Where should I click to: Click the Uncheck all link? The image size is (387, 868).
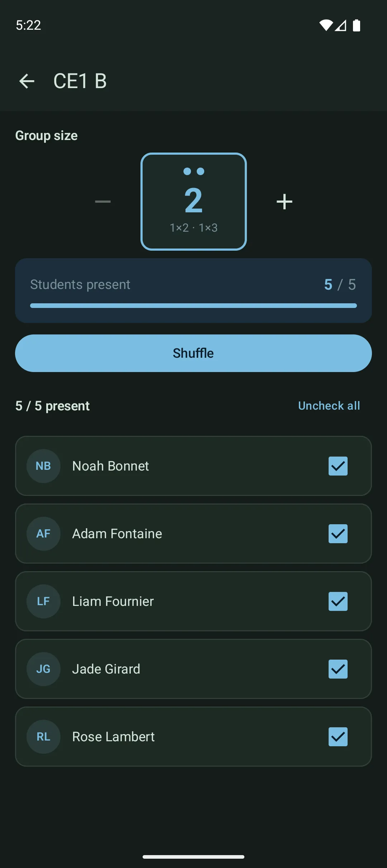pyautogui.click(x=329, y=406)
